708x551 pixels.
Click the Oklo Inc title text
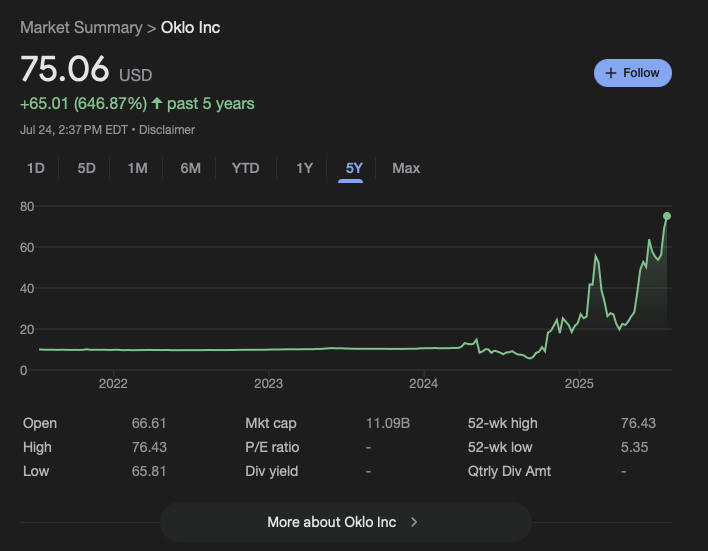[191, 28]
